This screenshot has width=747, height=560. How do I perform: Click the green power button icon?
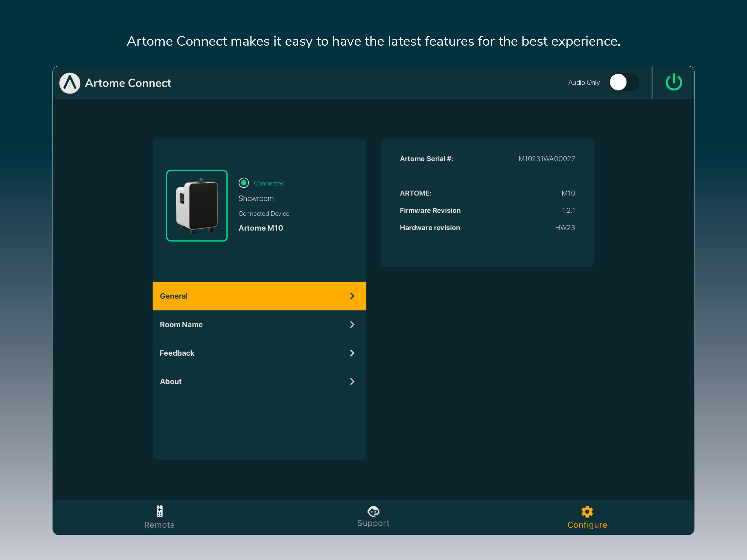(x=673, y=82)
